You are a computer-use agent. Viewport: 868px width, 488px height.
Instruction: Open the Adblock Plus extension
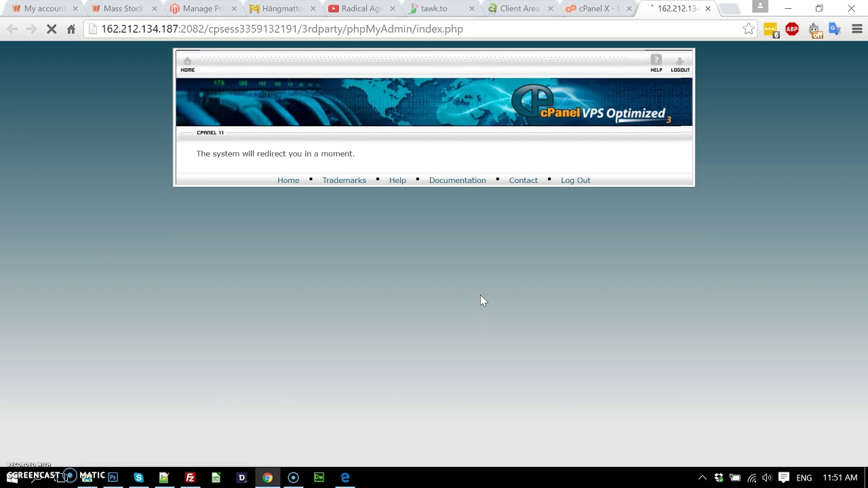click(x=792, y=29)
